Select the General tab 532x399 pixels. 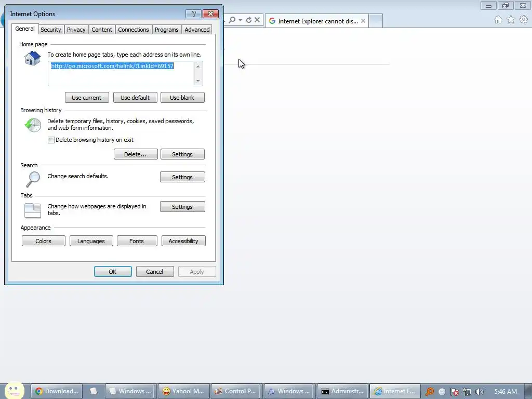pyautogui.click(x=25, y=29)
